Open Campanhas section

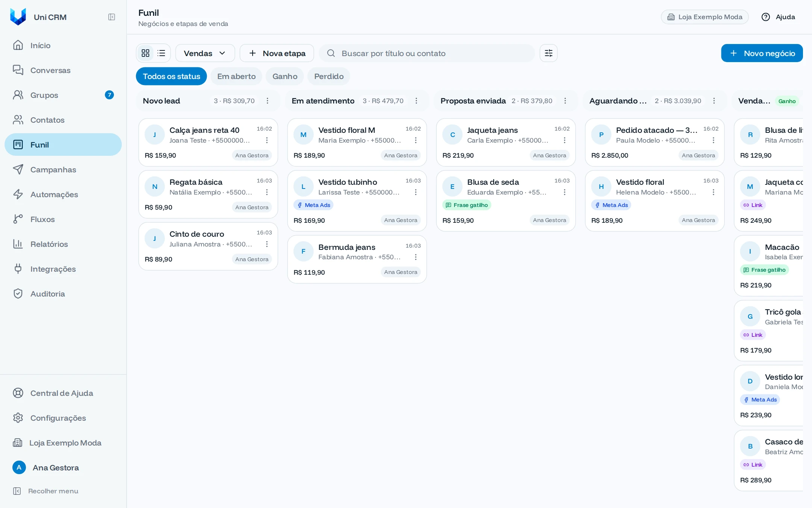coord(63,169)
